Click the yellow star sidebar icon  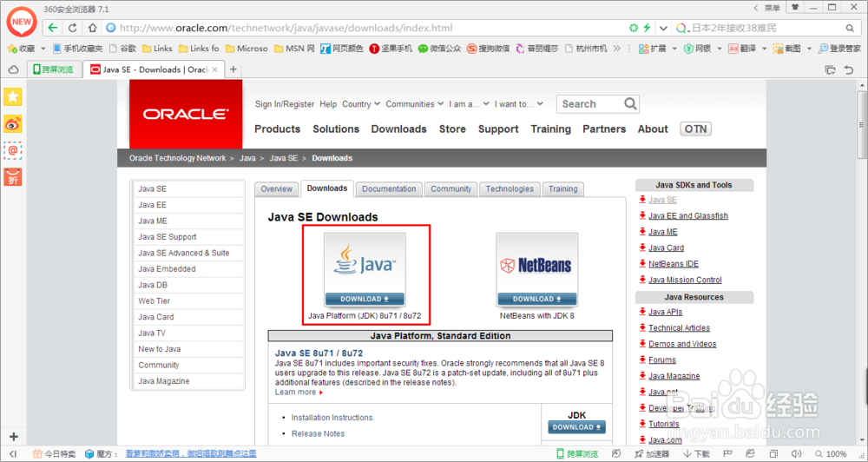click(x=13, y=97)
